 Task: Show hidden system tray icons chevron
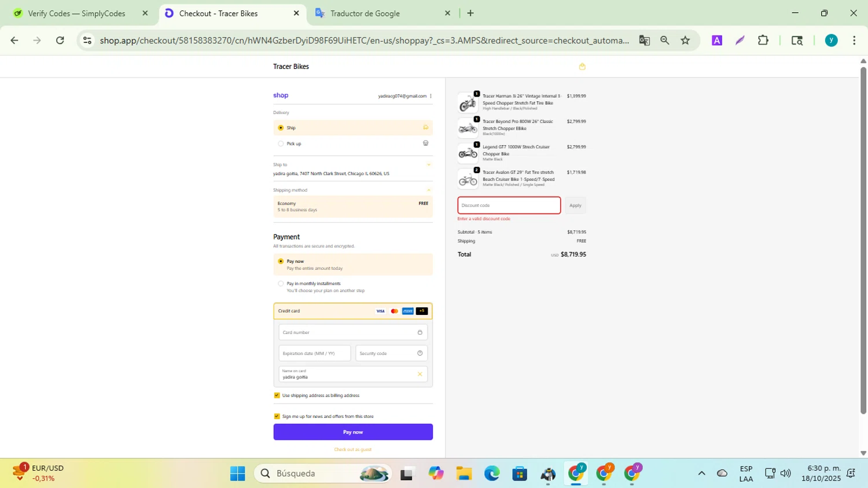[x=701, y=474]
